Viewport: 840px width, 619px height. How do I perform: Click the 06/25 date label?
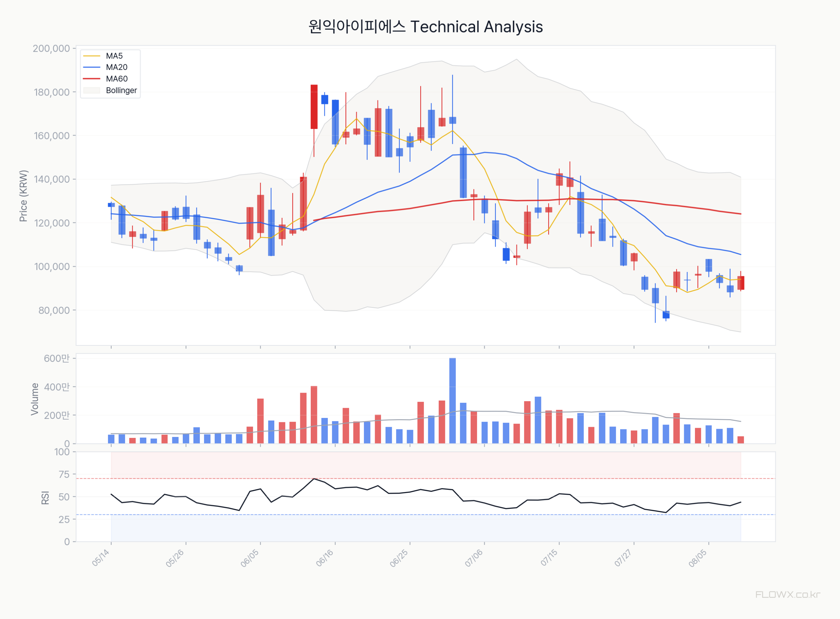399,558
